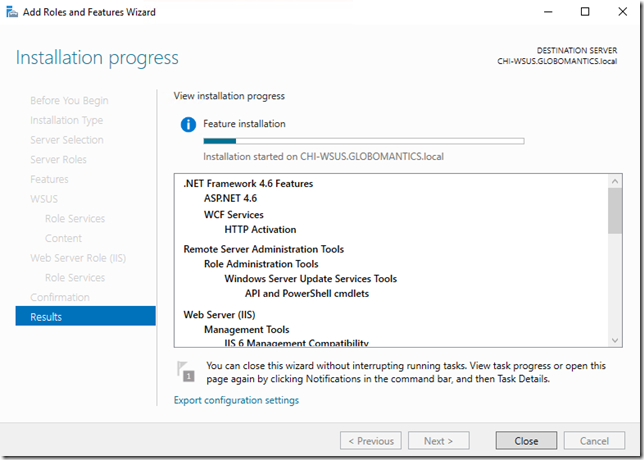Click the Previous button
The image size is (644, 460).
tap(371, 441)
